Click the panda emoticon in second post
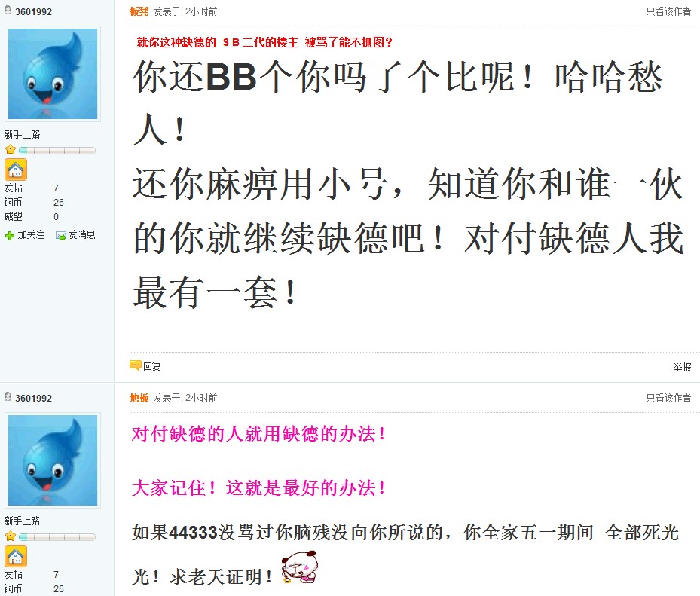700x596 pixels. (300, 567)
